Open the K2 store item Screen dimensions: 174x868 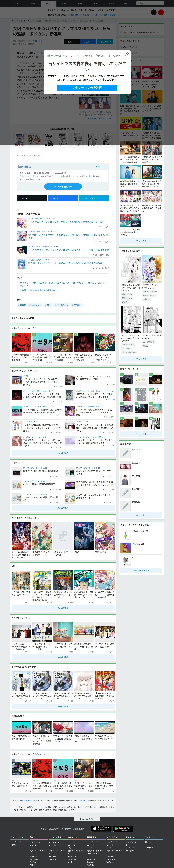pyautogui.click(x=125, y=561)
